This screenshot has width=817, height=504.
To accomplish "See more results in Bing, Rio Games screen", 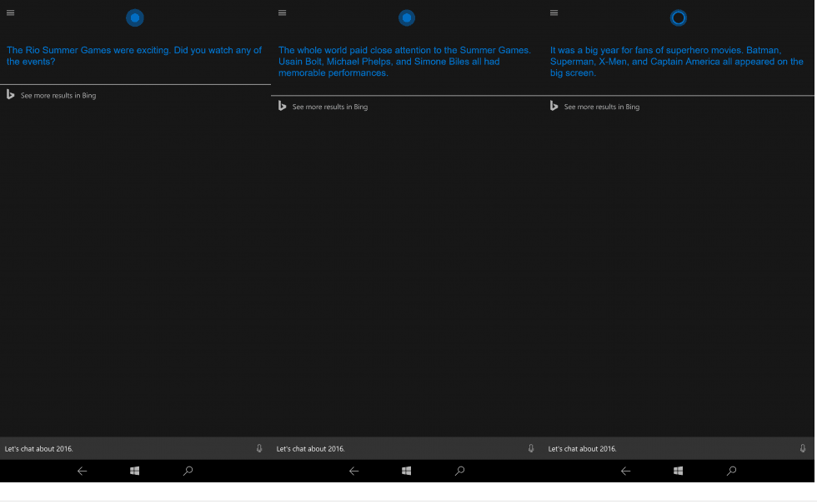I will click(x=58, y=95).
